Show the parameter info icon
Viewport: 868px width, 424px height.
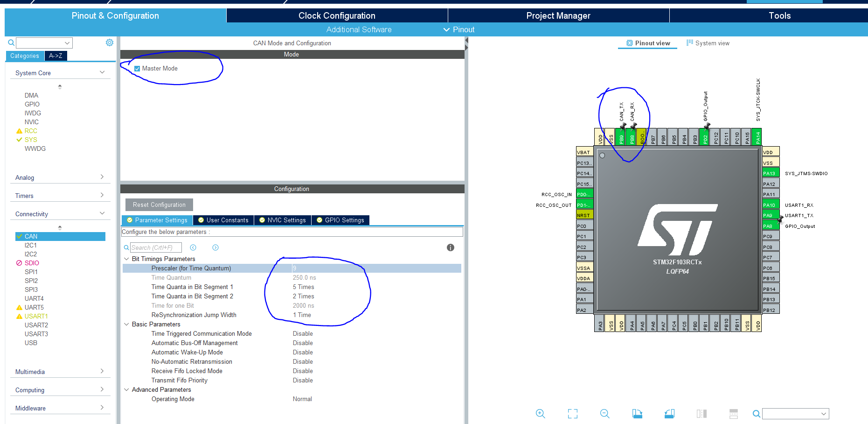(450, 247)
